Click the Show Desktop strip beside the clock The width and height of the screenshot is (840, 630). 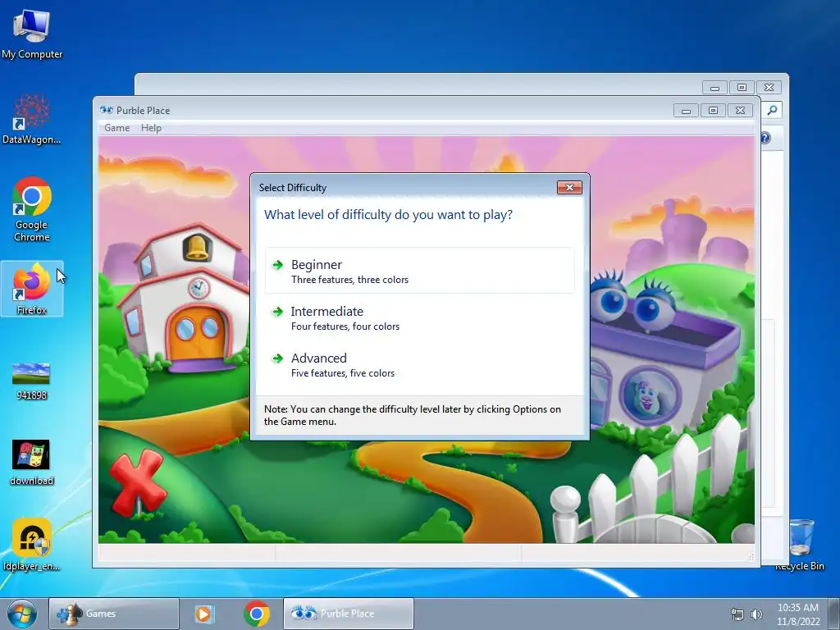click(x=834, y=614)
